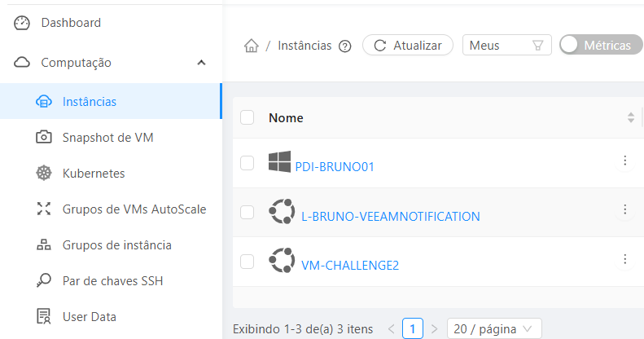Open the VM-CHALLENGE2 instance link
Viewport: 644px width, 339px height.
coord(350,265)
